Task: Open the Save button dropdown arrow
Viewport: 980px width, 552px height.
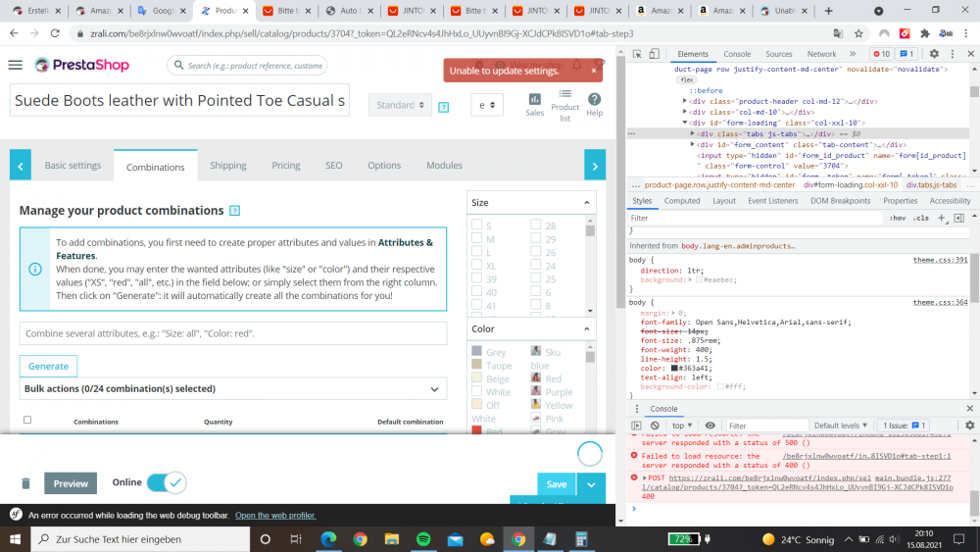Action: pyautogui.click(x=591, y=484)
